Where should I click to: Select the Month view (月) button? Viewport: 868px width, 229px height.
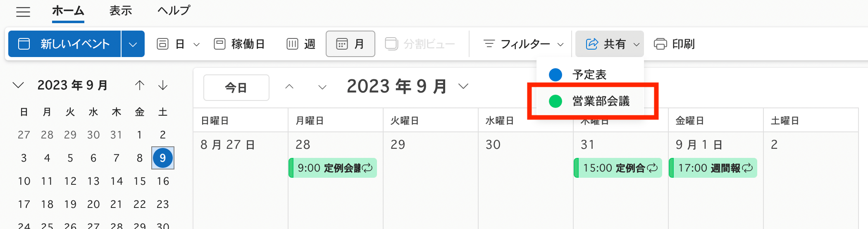pos(350,44)
